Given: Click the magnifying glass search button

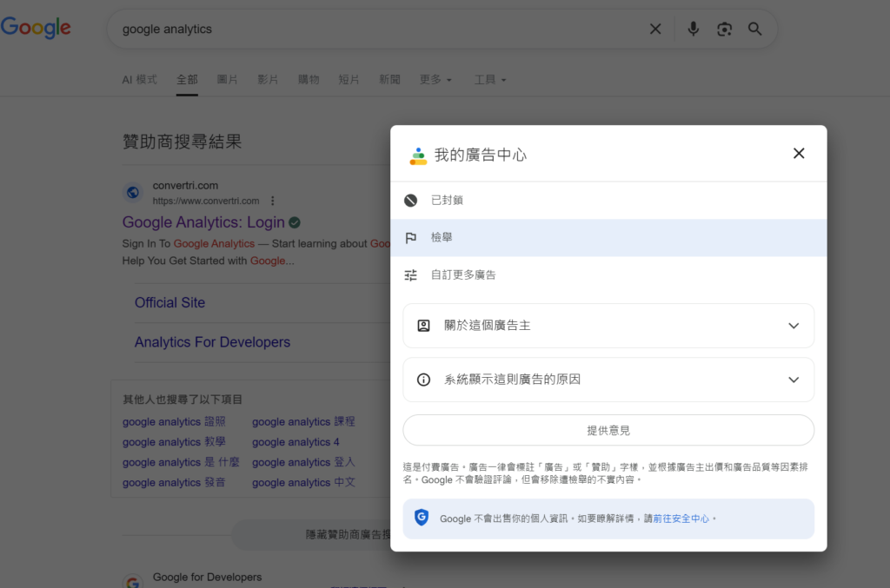Looking at the screenshot, I should [x=754, y=29].
